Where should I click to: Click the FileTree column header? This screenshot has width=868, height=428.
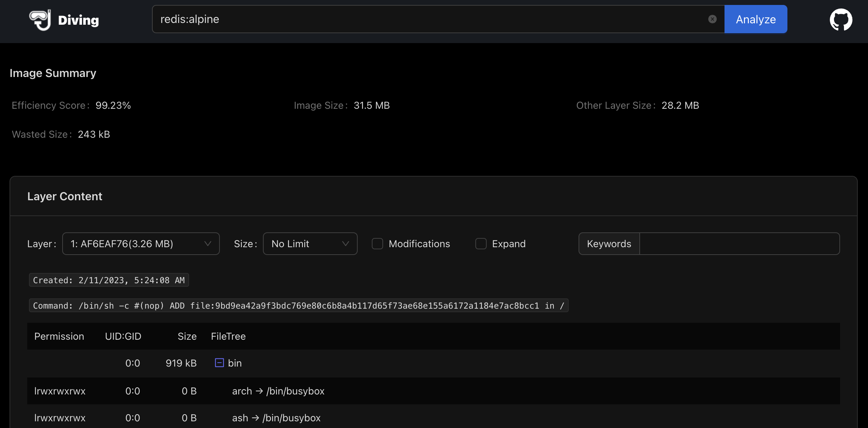[x=228, y=336]
